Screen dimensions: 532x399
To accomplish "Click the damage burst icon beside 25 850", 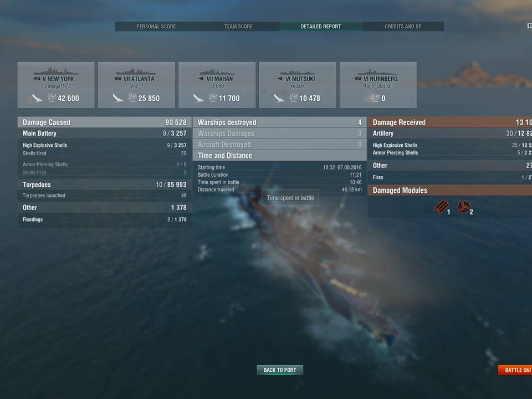I will click(x=132, y=98).
